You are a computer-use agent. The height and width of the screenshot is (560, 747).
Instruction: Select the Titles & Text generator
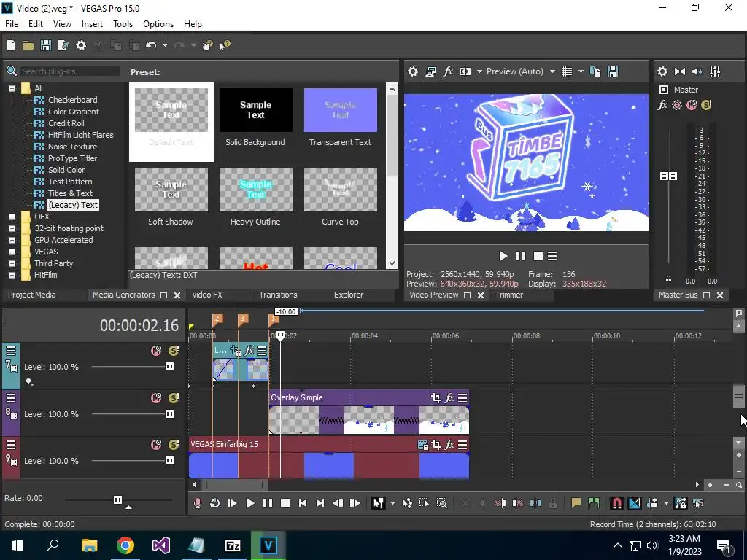pyautogui.click(x=70, y=193)
